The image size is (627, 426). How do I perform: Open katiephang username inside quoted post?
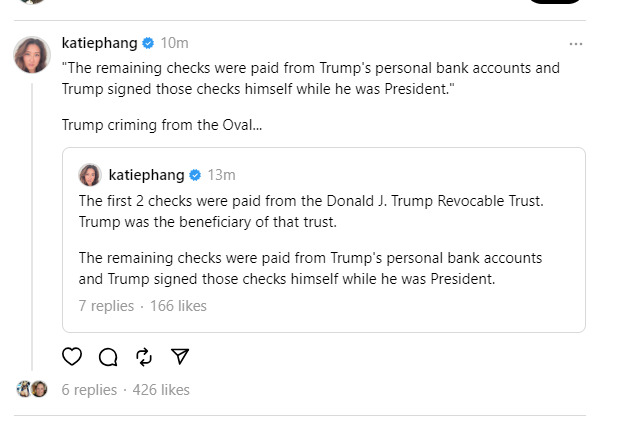pos(146,175)
